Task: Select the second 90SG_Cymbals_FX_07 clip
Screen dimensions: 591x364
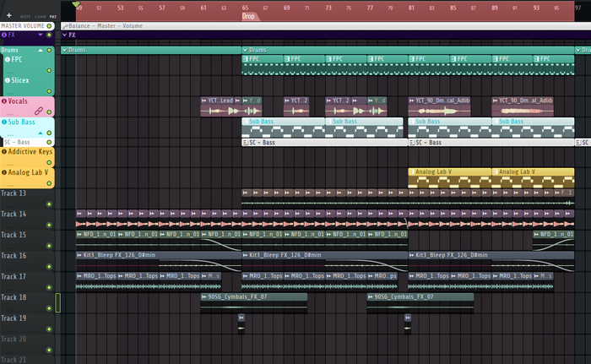Action: tap(420, 303)
